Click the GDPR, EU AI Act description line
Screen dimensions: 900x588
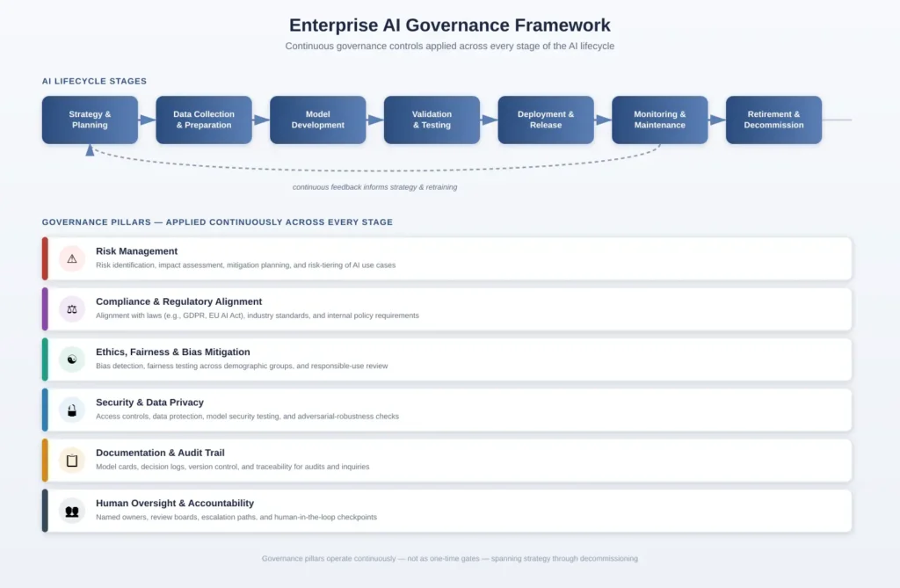(x=258, y=316)
